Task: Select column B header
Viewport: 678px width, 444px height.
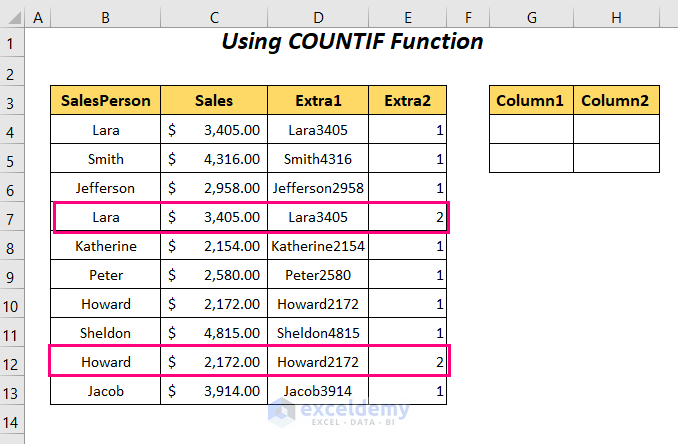Action: pyautogui.click(x=105, y=18)
